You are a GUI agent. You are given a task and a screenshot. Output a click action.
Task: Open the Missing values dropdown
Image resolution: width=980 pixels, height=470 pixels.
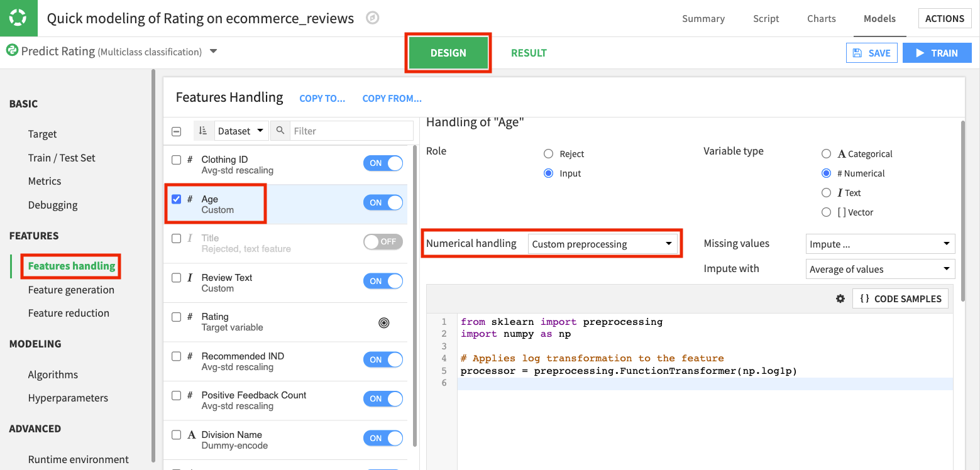pos(880,244)
